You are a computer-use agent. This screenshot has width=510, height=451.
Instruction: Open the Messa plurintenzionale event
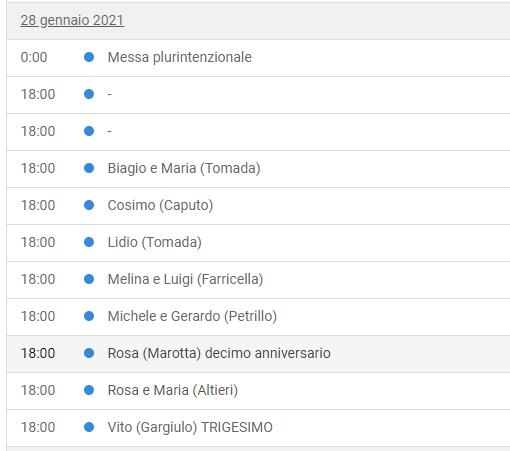pyautogui.click(x=180, y=57)
